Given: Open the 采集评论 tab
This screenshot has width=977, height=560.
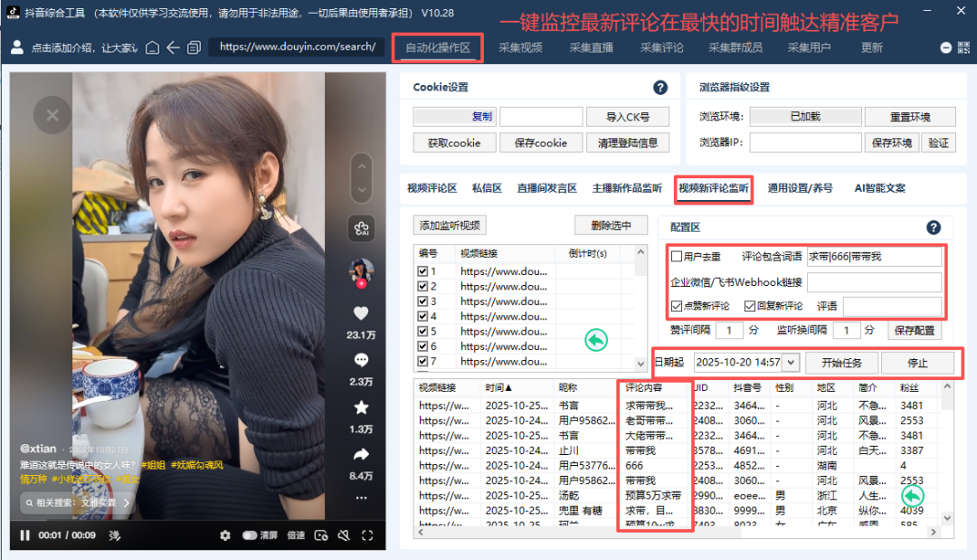Looking at the screenshot, I should pyautogui.click(x=661, y=48).
